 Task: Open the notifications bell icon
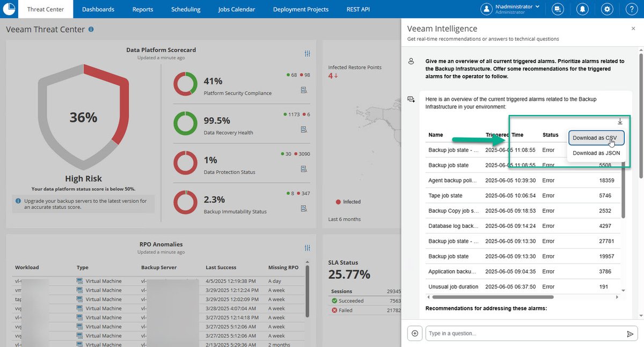(x=582, y=9)
